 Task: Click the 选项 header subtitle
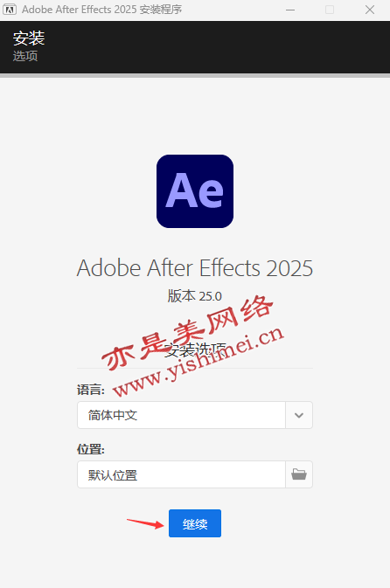coord(25,56)
